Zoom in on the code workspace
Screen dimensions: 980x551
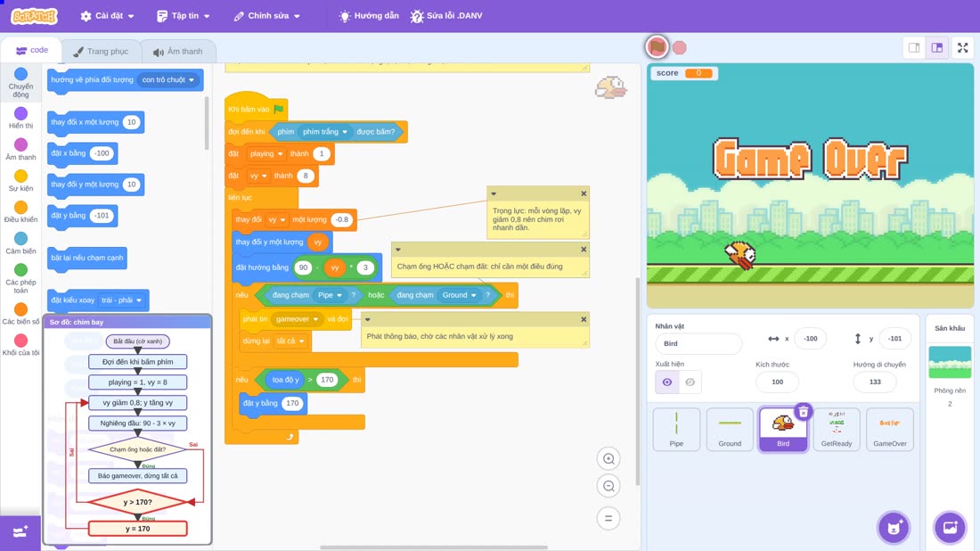[x=608, y=458]
